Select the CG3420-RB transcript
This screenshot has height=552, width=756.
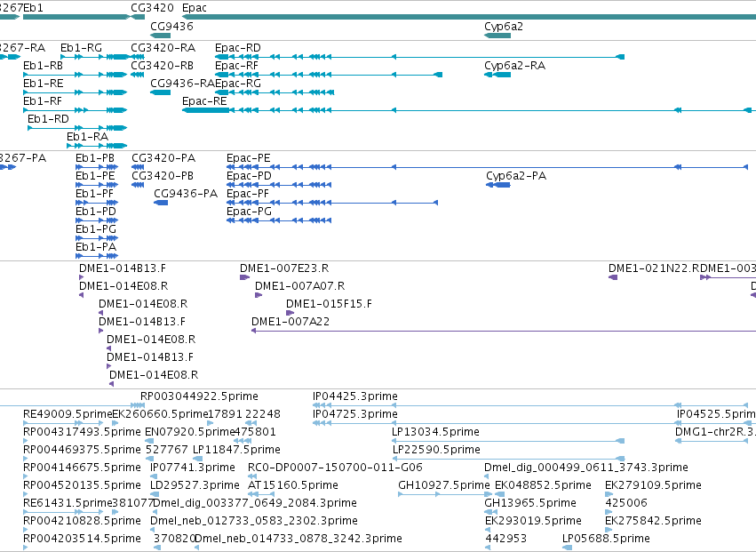[x=138, y=75]
